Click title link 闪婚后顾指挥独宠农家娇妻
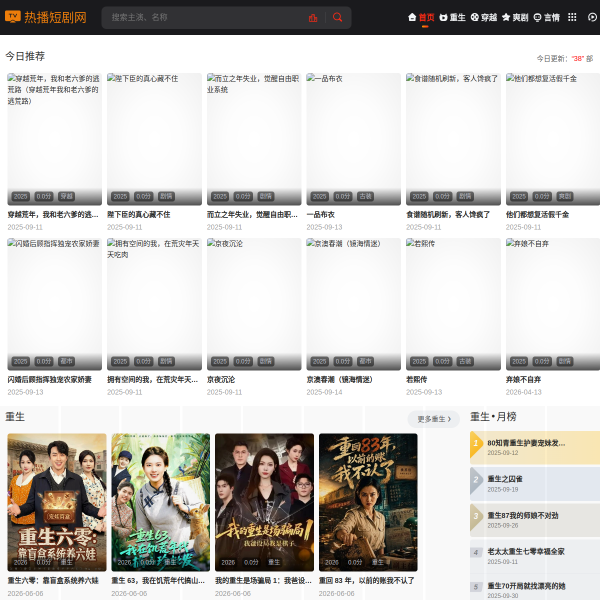The height and width of the screenshot is (600, 600). 50,380
